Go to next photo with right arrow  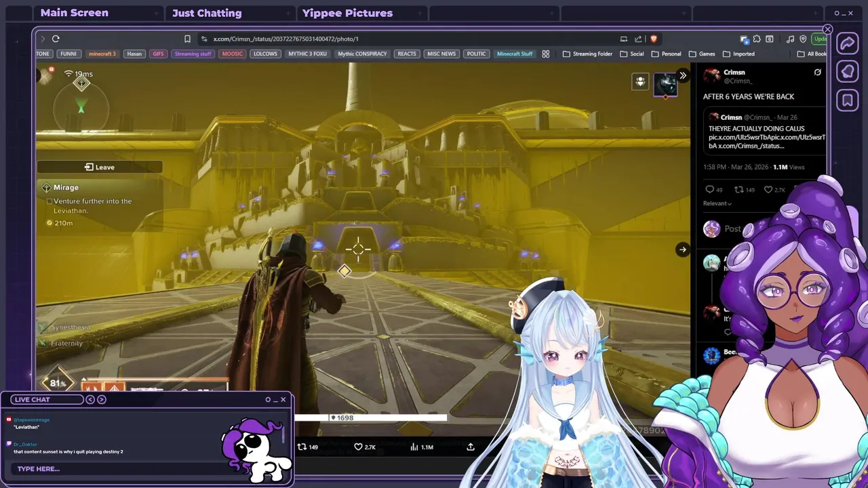point(683,249)
